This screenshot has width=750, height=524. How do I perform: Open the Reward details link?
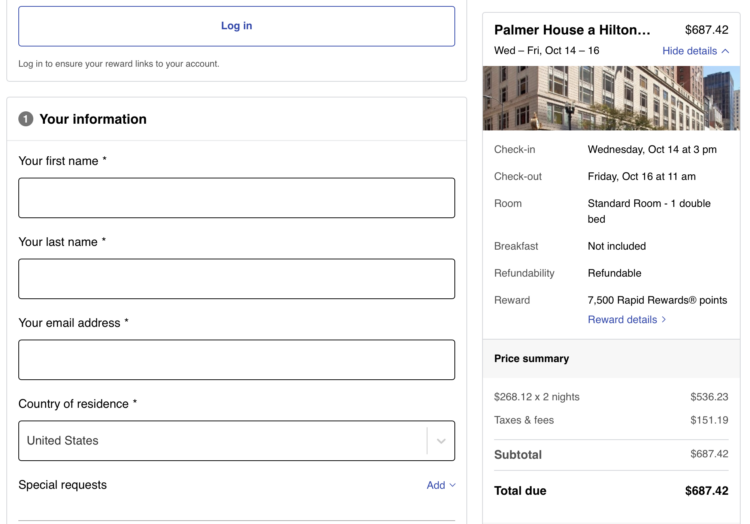click(627, 319)
